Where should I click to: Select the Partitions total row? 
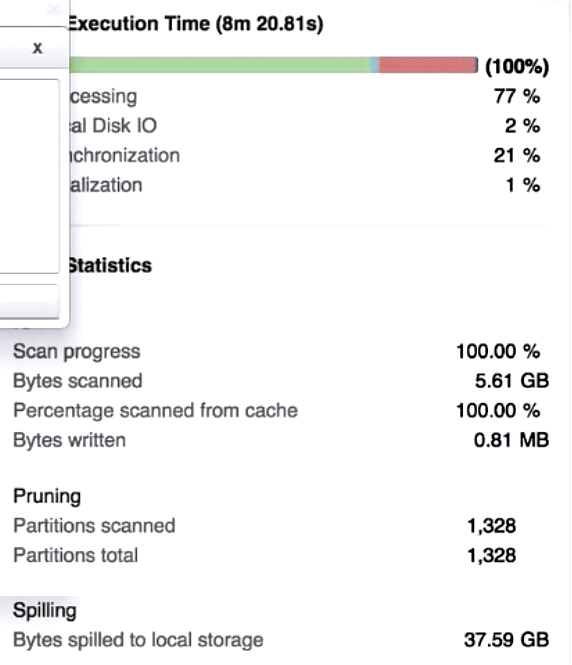[265, 556]
